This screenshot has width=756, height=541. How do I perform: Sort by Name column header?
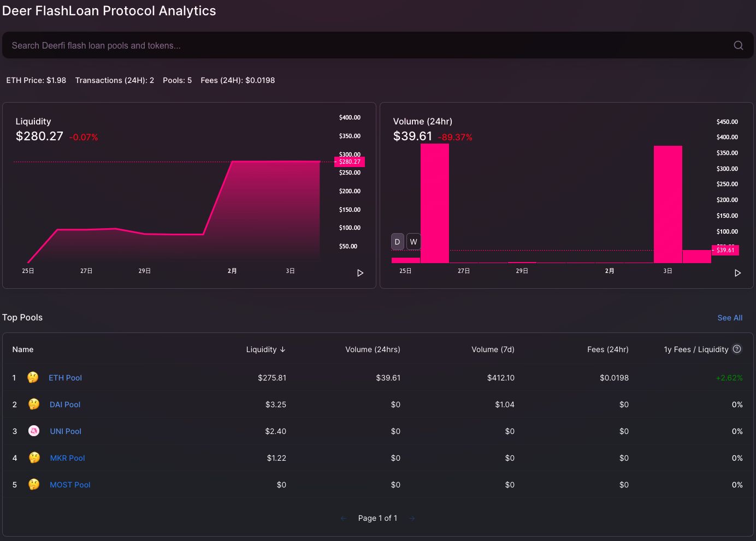tap(23, 349)
